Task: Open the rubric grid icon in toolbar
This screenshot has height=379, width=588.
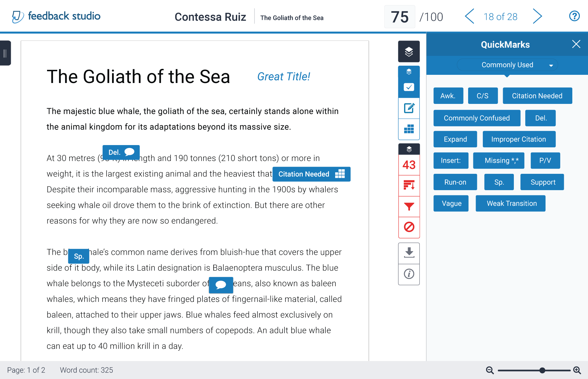Action: click(x=409, y=129)
